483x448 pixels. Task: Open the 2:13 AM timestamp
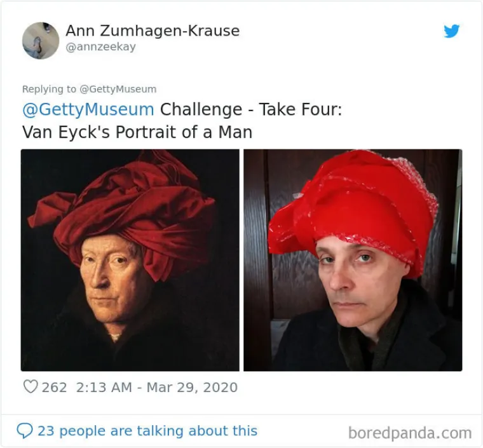point(104,388)
